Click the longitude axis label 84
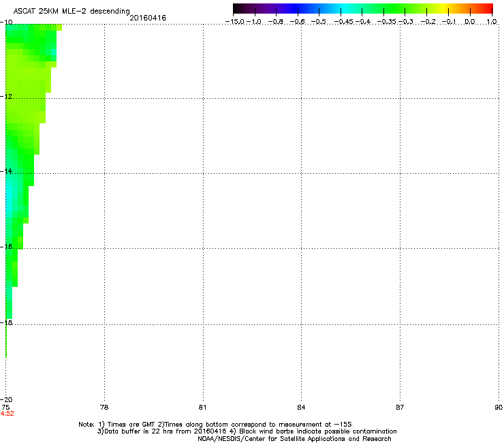 pyautogui.click(x=301, y=408)
